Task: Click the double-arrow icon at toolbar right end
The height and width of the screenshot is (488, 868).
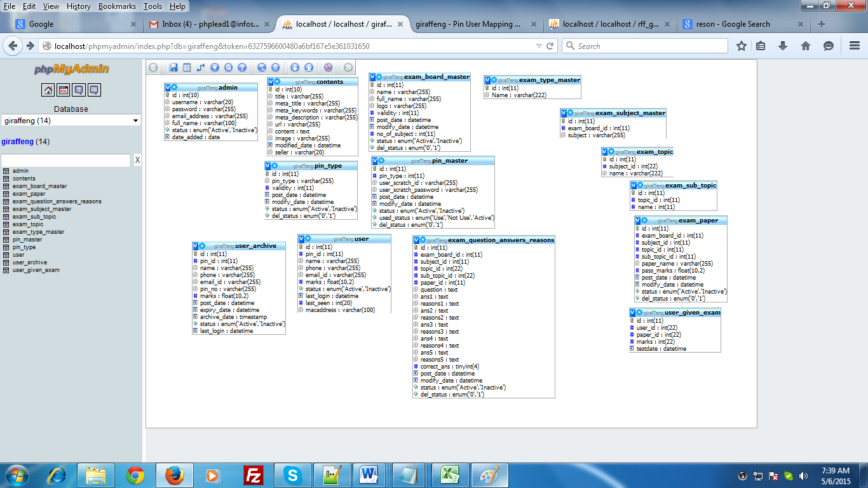Action: [x=348, y=67]
